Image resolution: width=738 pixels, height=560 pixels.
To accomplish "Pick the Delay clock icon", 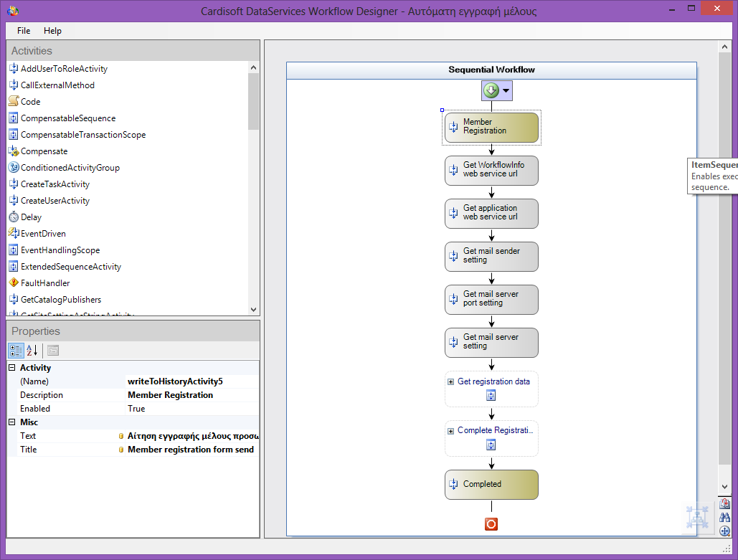I will tap(14, 217).
